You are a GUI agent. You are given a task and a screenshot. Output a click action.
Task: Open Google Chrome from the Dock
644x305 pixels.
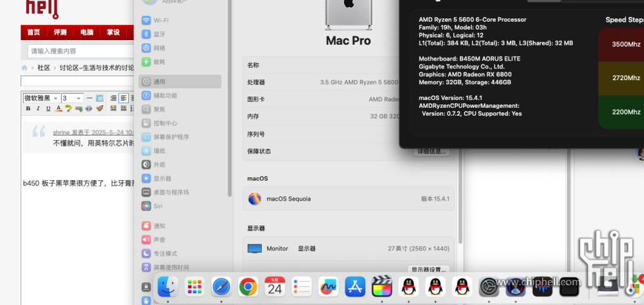[x=248, y=287]
